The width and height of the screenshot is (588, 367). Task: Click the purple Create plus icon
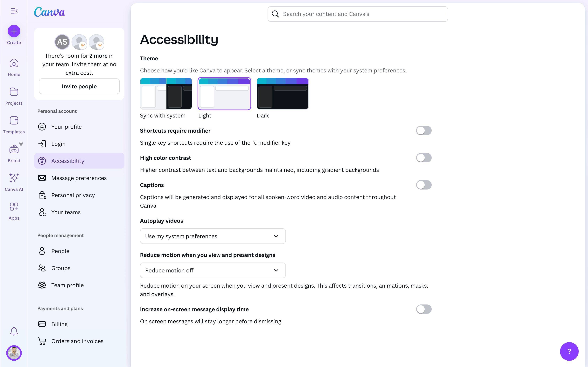[x=14, y=31]
